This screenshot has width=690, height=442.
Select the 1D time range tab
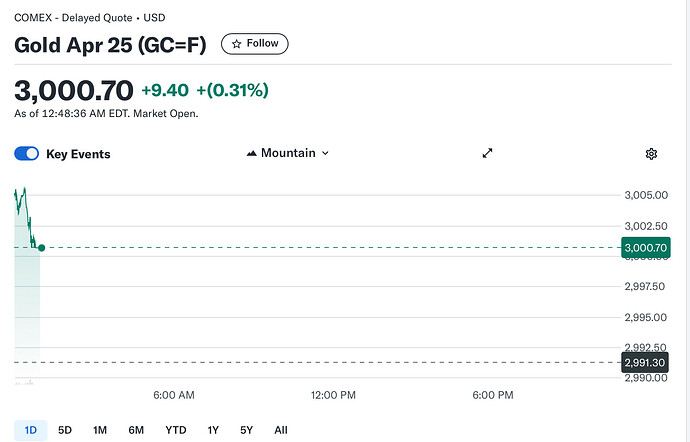tap(30, 430)
